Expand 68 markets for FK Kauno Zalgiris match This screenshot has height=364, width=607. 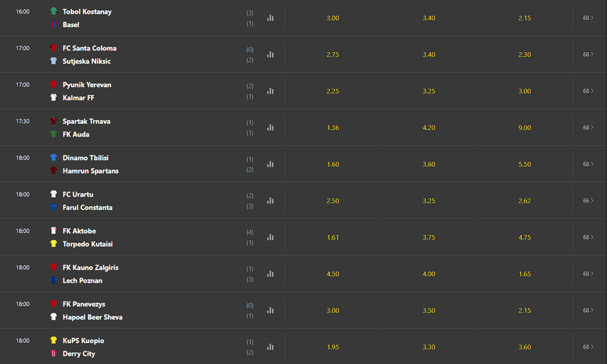(x=588, y=274)
